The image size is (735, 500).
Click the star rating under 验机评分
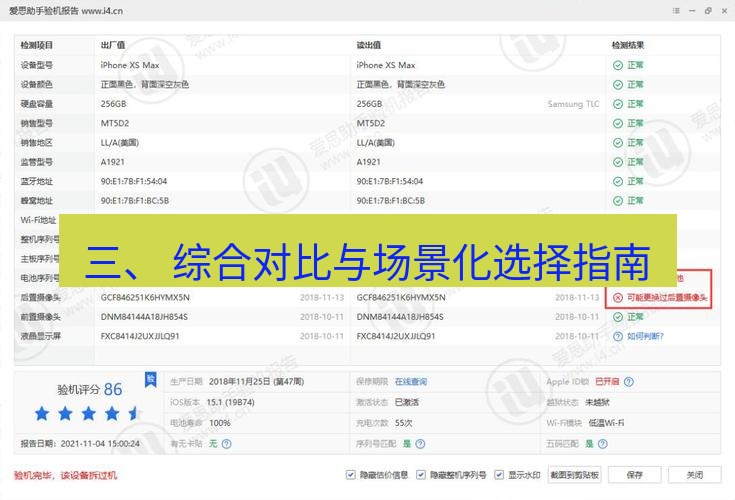tap(88, 414)
